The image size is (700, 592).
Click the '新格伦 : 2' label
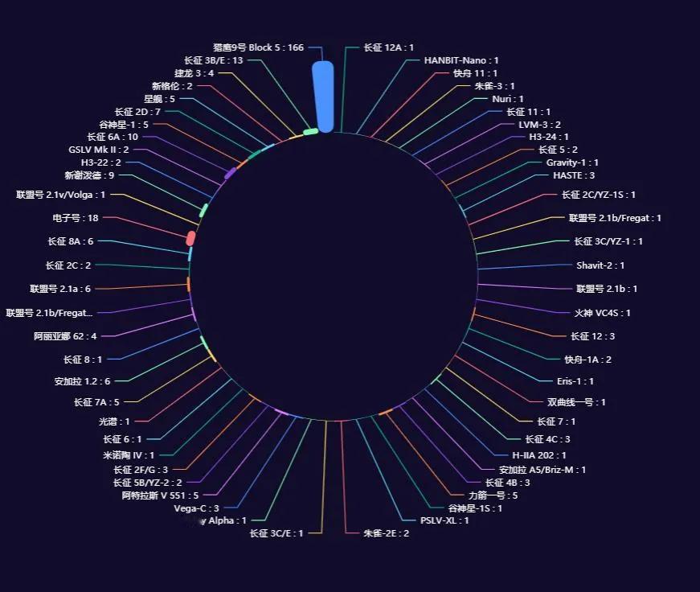(x=172, y=86)
